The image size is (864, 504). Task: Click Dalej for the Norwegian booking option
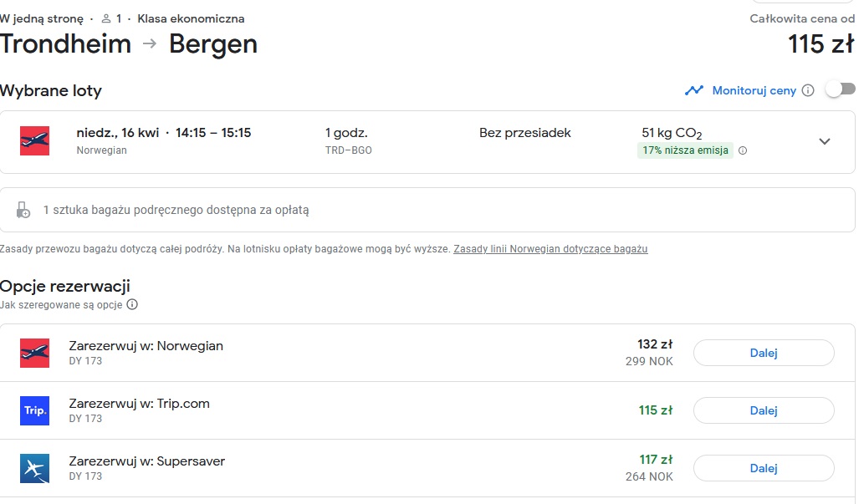[764, 353]
